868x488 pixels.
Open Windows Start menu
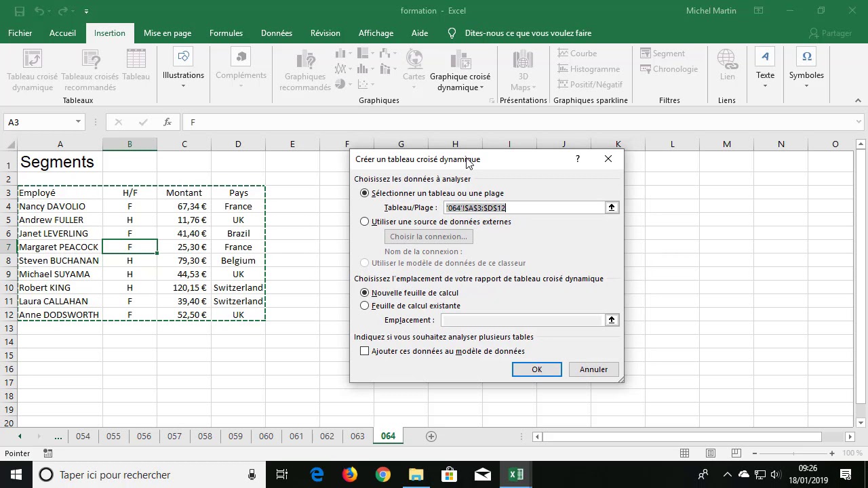pyautogui.click(x=16, y=474)
